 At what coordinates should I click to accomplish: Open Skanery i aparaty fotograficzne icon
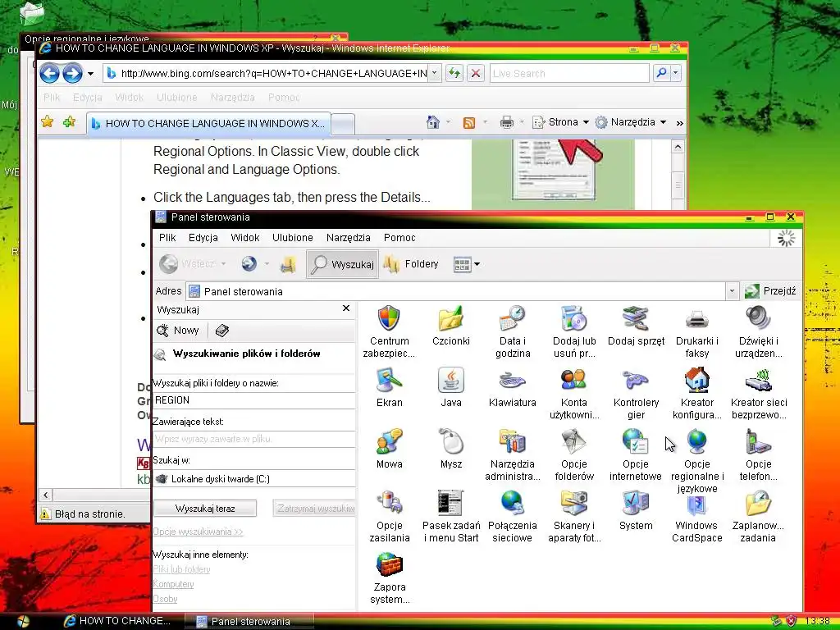tap(573, 516)
